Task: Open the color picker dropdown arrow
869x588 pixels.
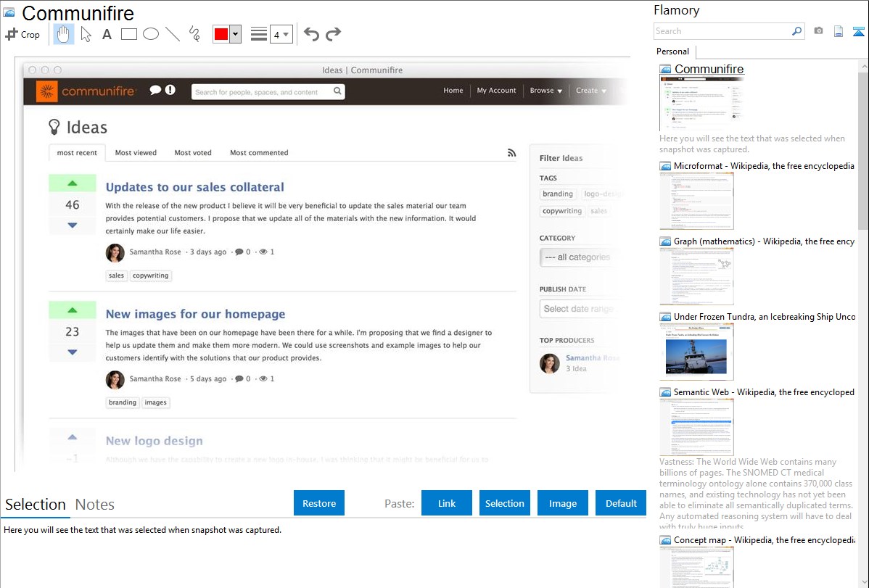Action: pyautogui.click(x=235, y=34)
